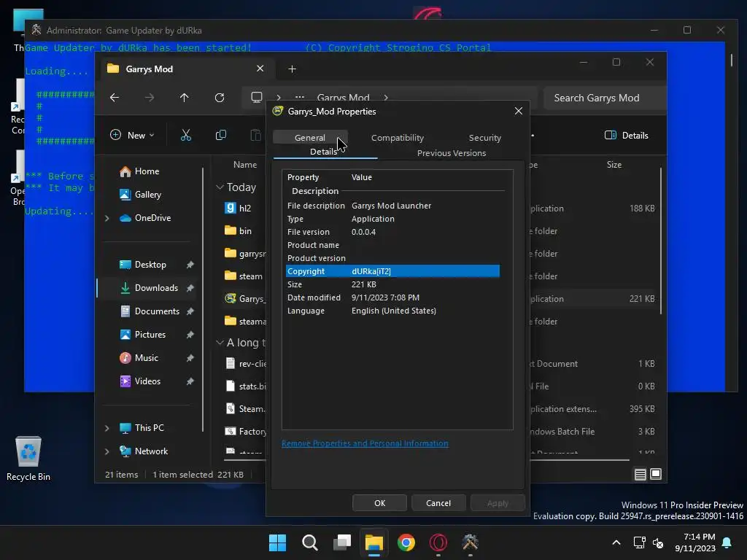Collapse the 'A long time ago' group

[220, 343]
